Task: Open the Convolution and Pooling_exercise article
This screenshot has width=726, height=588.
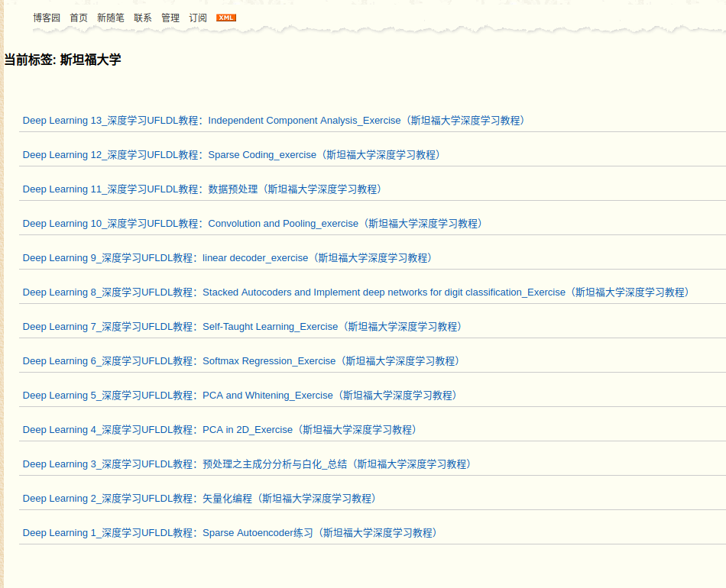Action: tap(252, 223)
